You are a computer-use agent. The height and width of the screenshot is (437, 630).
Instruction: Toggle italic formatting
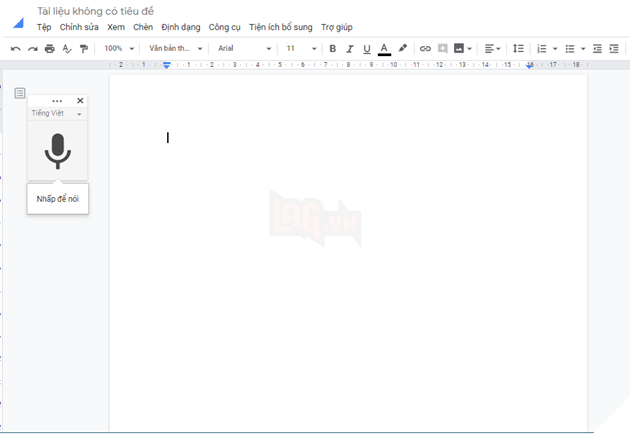350,48
